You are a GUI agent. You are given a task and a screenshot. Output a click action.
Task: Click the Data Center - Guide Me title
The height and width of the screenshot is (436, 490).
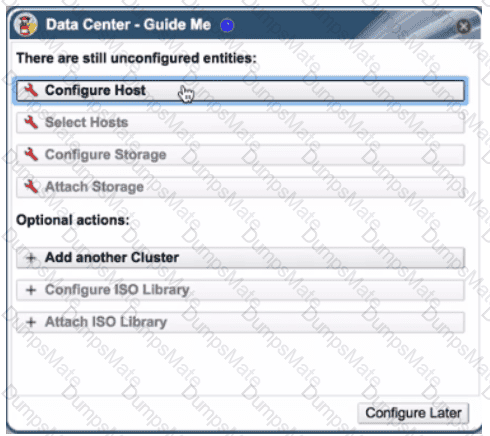click(x=128, y=25)
